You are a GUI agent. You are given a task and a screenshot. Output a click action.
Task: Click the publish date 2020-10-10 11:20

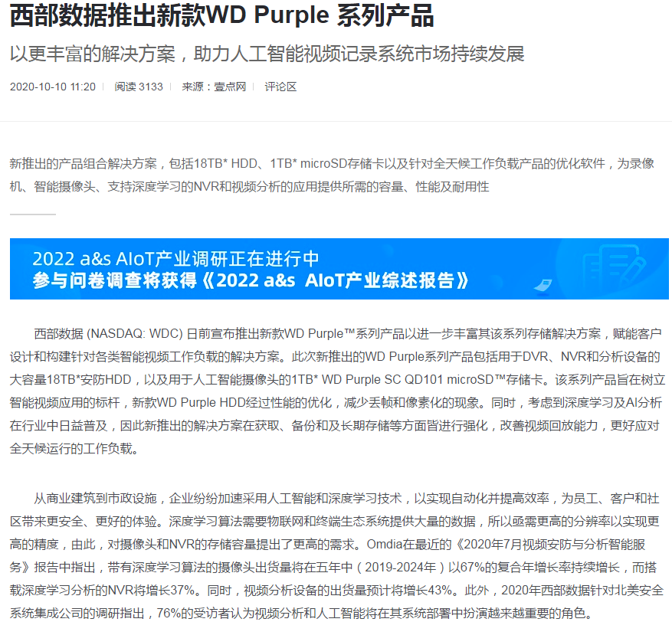click(x=53, y=87)
